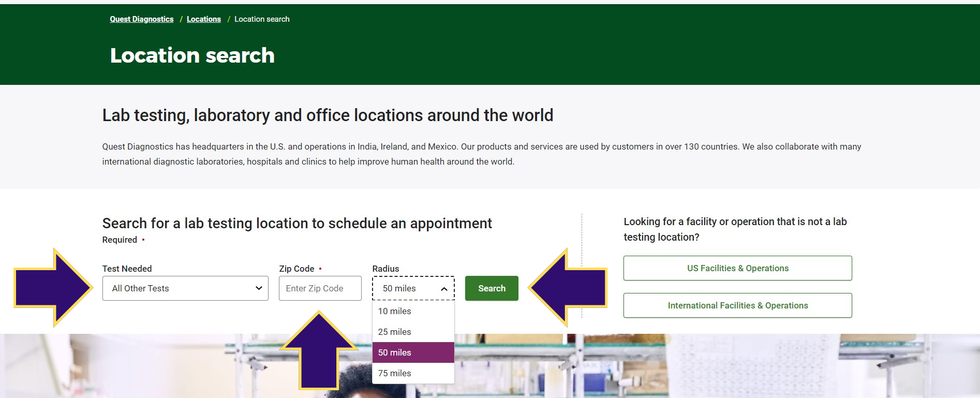This screenshot has height=398, width=980.
Task: Open the All Other Tests dropdown
Action: pos(185,288)
